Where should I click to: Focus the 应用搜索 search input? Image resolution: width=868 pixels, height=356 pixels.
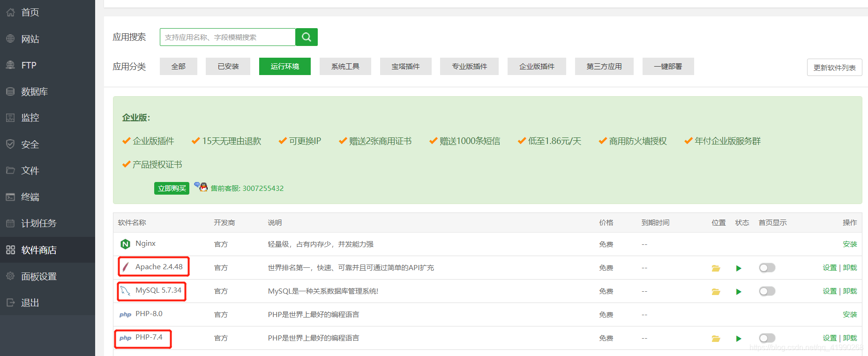point(228,37)
